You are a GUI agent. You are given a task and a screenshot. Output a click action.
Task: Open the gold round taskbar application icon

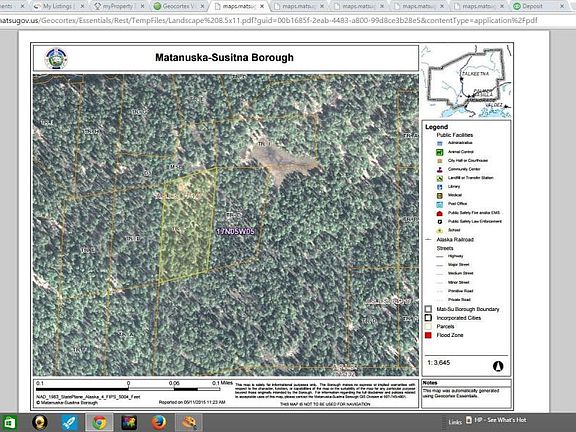click(x=39, y=422)
